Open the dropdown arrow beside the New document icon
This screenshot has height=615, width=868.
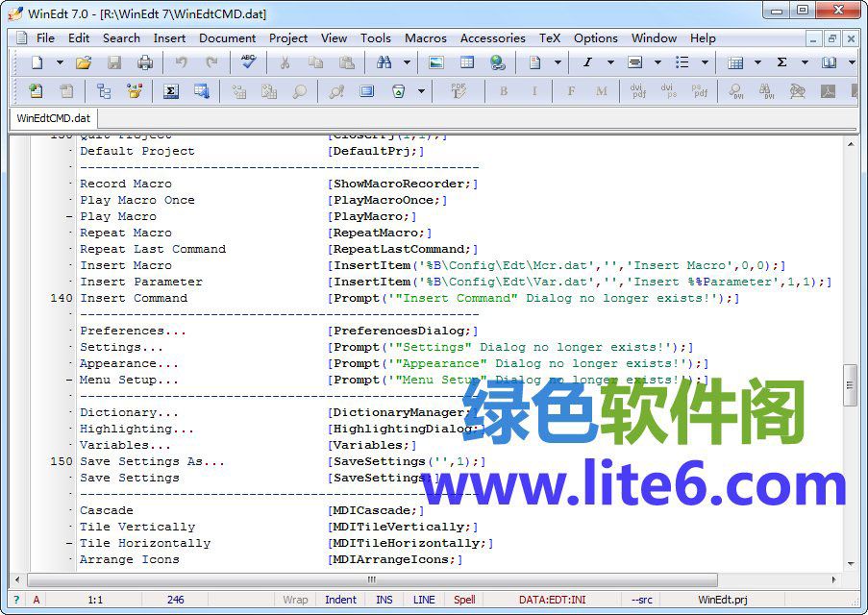pyautogui.click(x=60, y=62)
